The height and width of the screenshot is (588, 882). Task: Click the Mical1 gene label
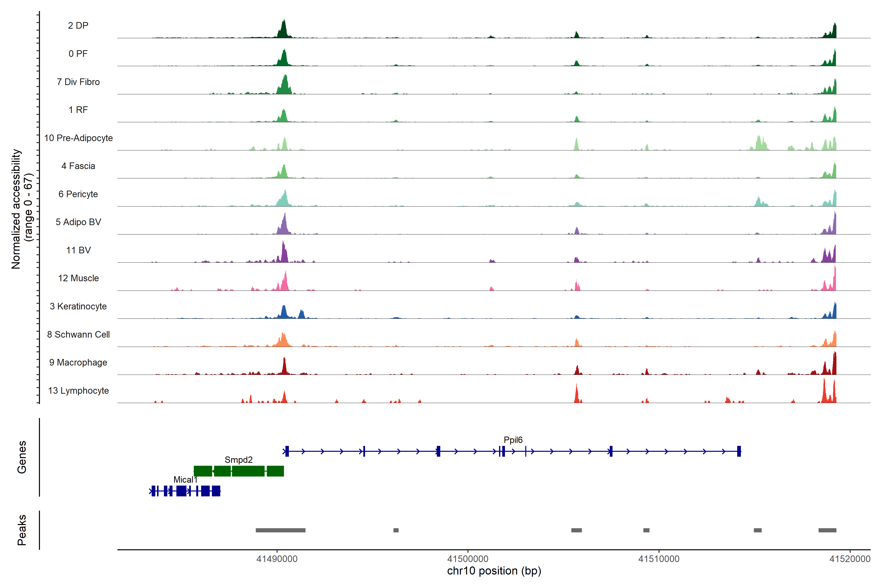[185, 480]
